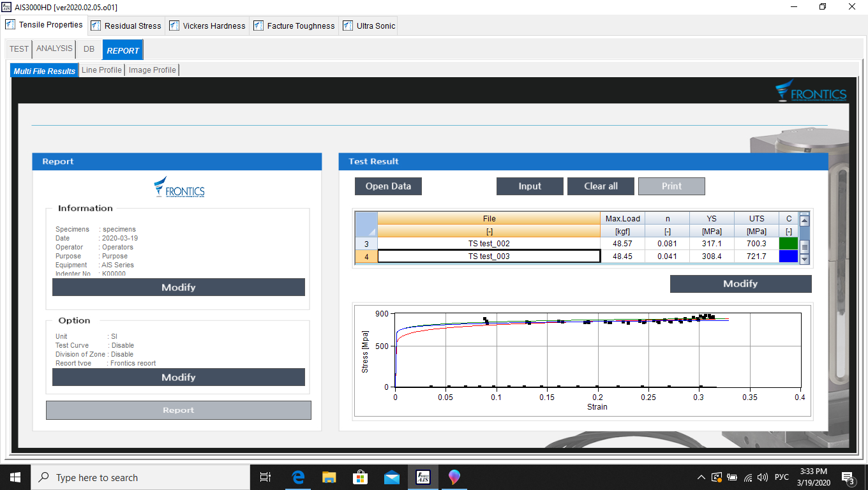
Task: Click Modify under the Information section
Action: point(179,287)
